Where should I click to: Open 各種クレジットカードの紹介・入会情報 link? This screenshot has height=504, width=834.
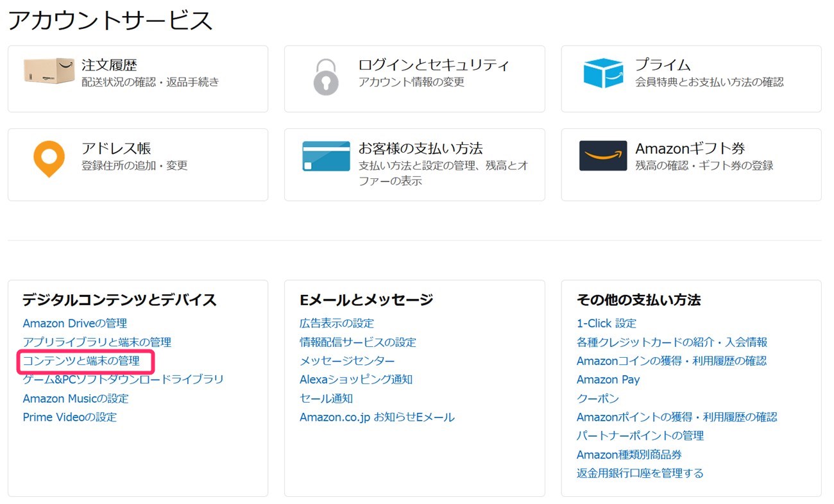tap(672, 342)
